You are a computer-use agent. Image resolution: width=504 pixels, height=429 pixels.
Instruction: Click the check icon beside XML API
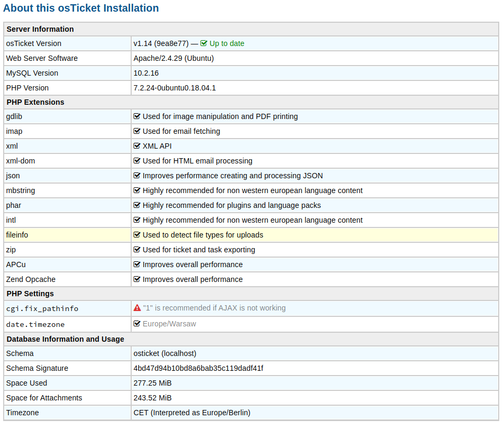[x=137, y=145]
